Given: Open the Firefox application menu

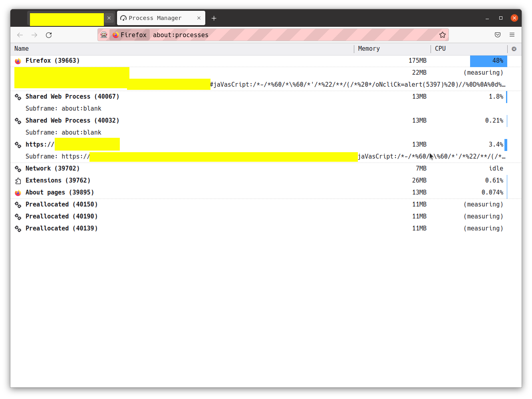Looking at the screenshot, I should coord(512,35).
